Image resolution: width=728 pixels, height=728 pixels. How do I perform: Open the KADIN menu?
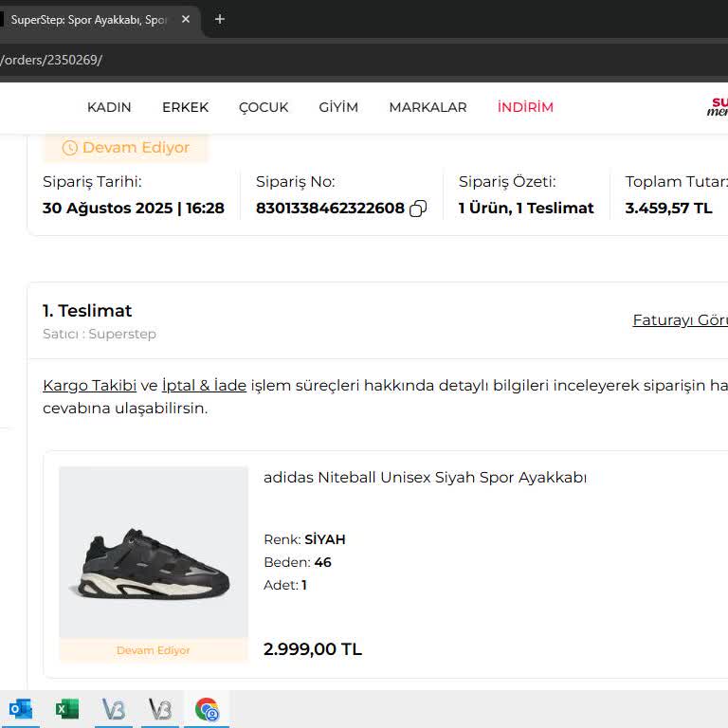pos(109,107)
